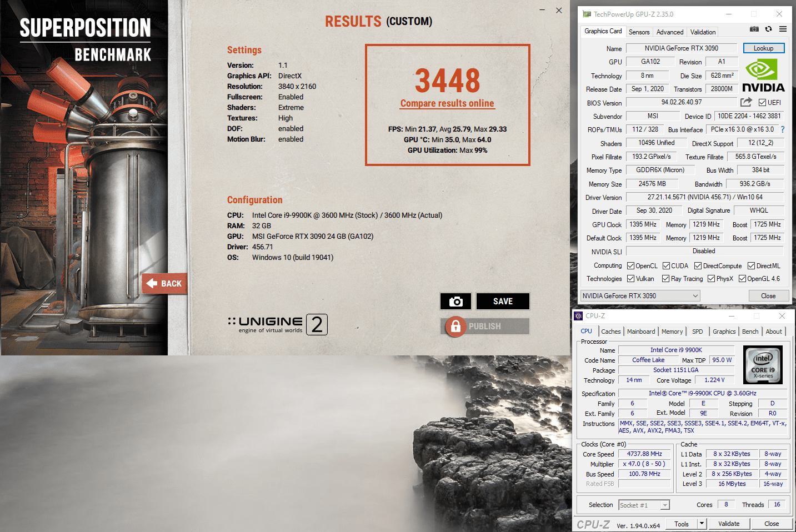796x532 pixels.
Task: Toggle the Vulkan checkbox
Action: pyautogui.click(x=630, y=279)
